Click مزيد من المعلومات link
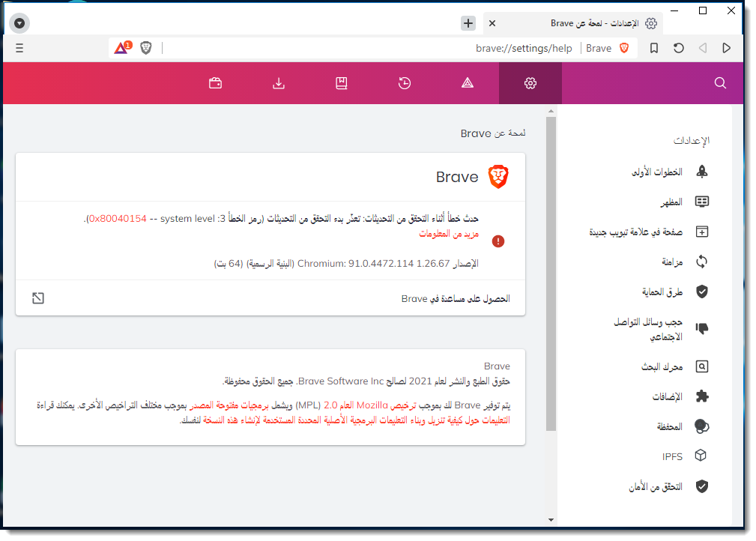 pos(449,234)
